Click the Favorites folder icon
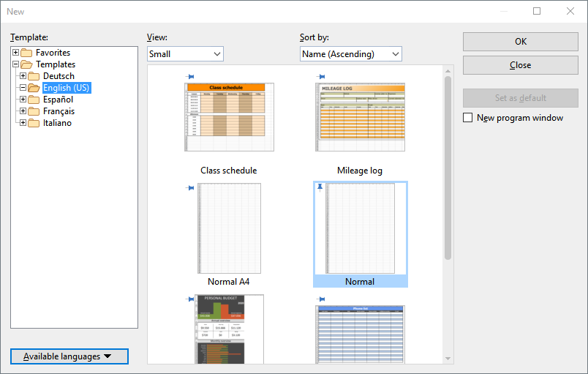The width and height of the screenshot is (588, 374). [x=26, y=53]
